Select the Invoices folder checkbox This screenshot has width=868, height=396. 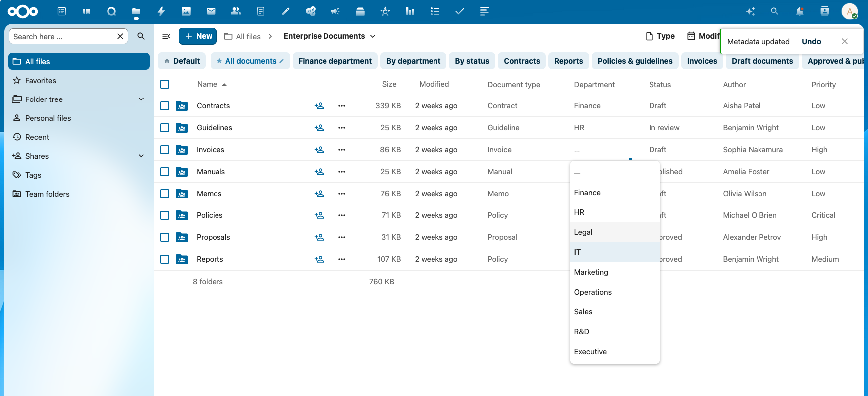165,150
